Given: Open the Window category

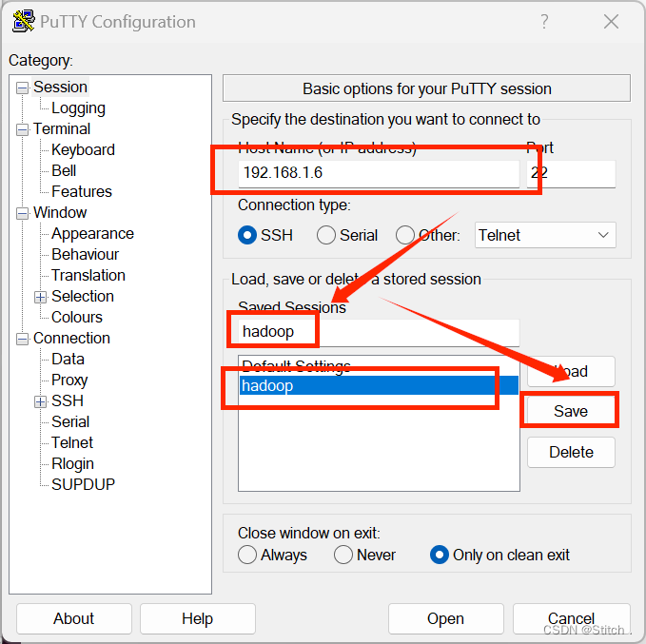Looking at the screenshot, I should 60,213.
